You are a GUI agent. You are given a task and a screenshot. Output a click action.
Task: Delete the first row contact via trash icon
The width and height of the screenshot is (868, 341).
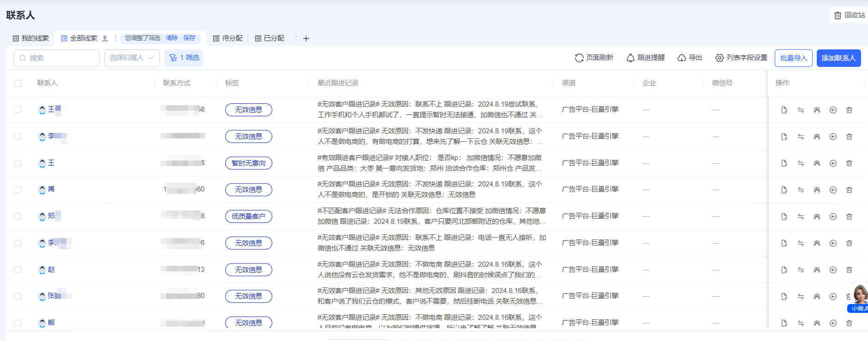(849, 110)
